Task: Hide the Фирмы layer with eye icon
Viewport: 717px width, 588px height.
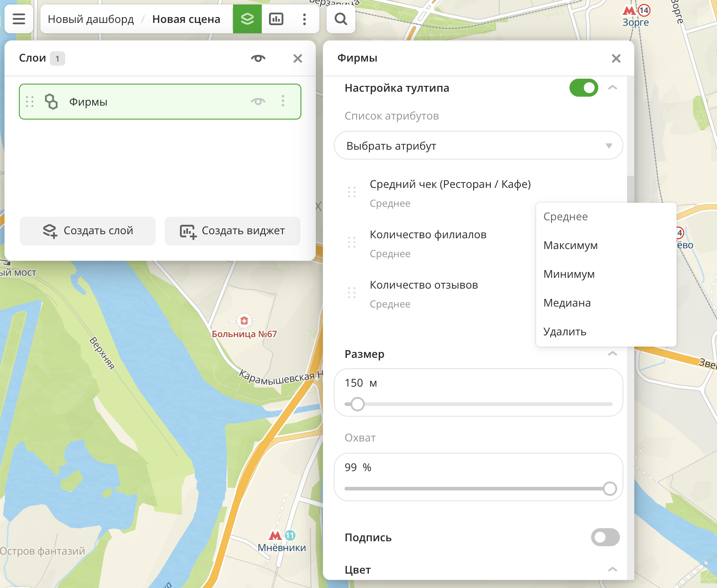Action: pos(258,101)
